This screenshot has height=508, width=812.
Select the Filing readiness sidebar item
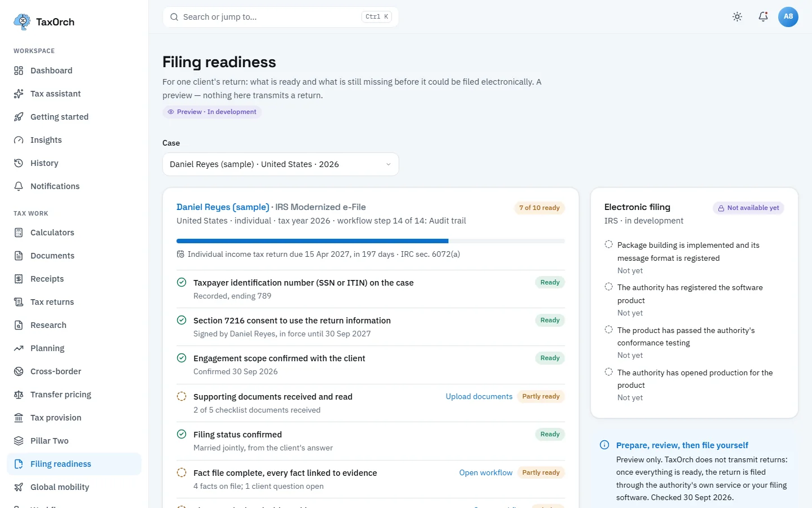74,464
